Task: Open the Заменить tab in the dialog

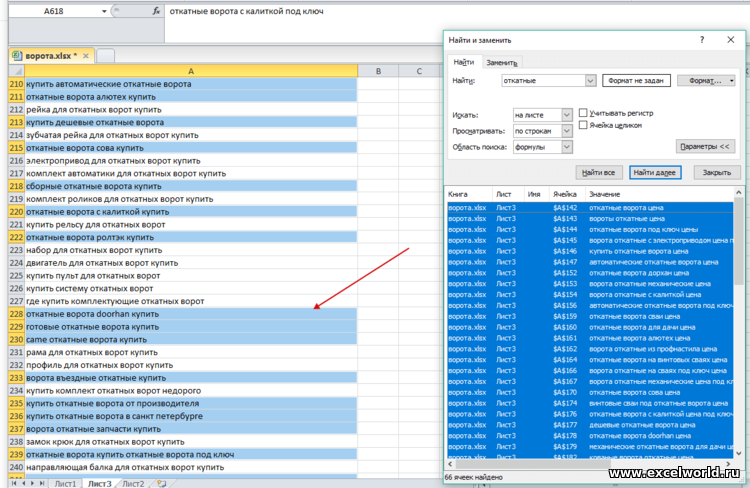Action: (501, 63)
